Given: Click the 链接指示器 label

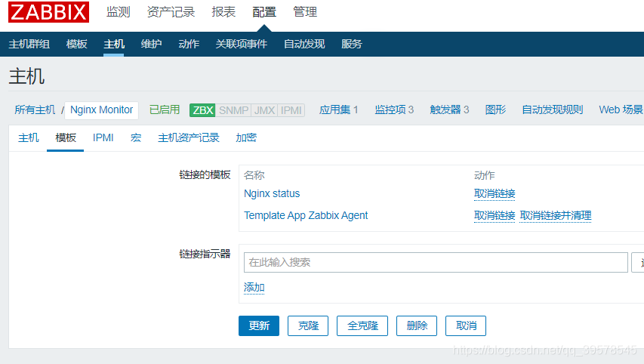Looking at the screenshot, I should (x=205, y=254).
